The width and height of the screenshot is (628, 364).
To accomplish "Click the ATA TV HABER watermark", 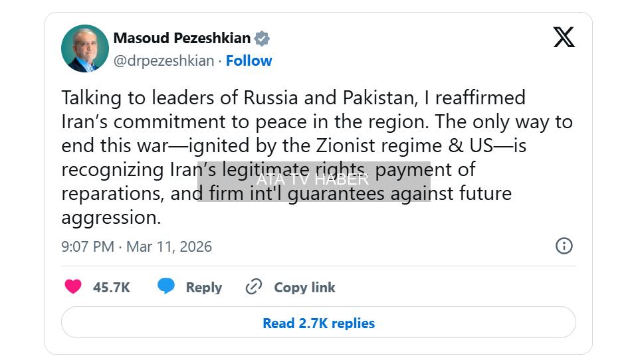I will [x=313, y=179].
